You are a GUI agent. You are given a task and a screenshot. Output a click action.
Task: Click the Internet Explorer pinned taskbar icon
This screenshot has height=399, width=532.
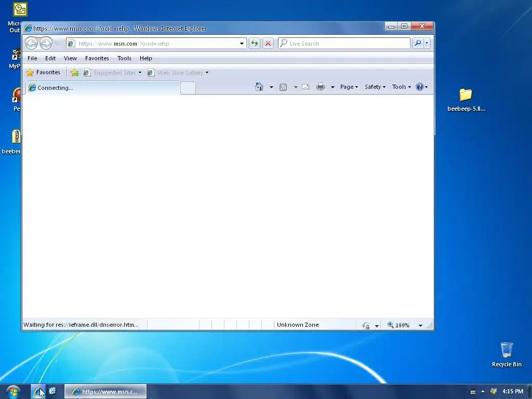tap(38, 392)
